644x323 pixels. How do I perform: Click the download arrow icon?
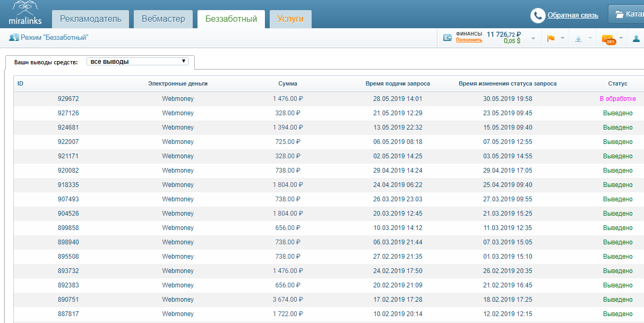click(x=579, y=38)
